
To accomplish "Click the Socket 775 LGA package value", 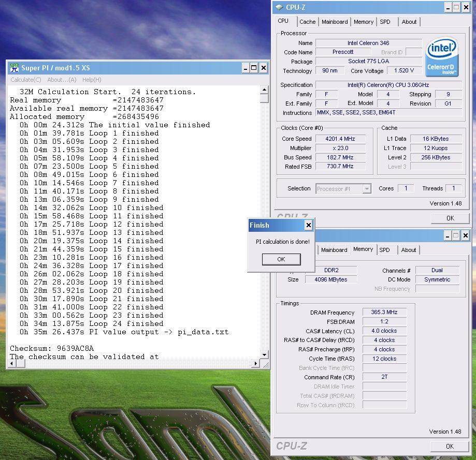I will [368, 61].
